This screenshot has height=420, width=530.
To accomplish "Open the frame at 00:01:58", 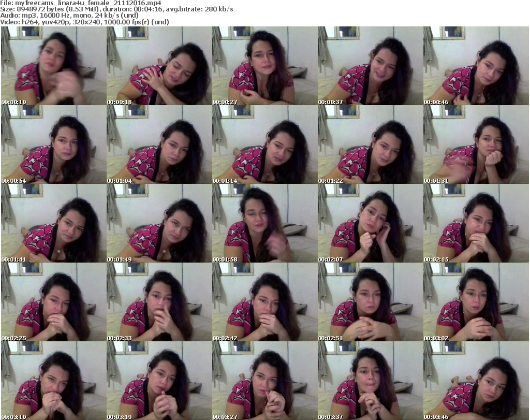I will tap(264, 223).
